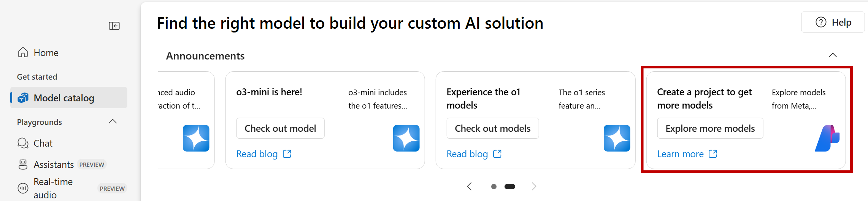
Task: Click the sparkle icon on the o1 models card
Action: point(617,138)
